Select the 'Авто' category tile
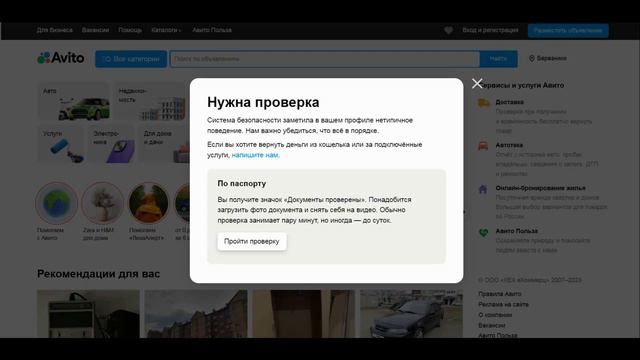The height and width of the screenshot is (360, 640). [x=73, y=102]
